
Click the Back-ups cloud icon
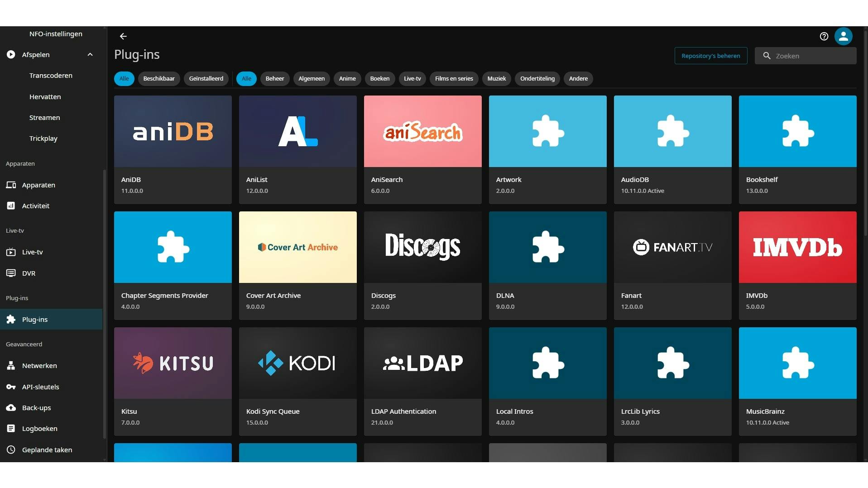point(11,407)
